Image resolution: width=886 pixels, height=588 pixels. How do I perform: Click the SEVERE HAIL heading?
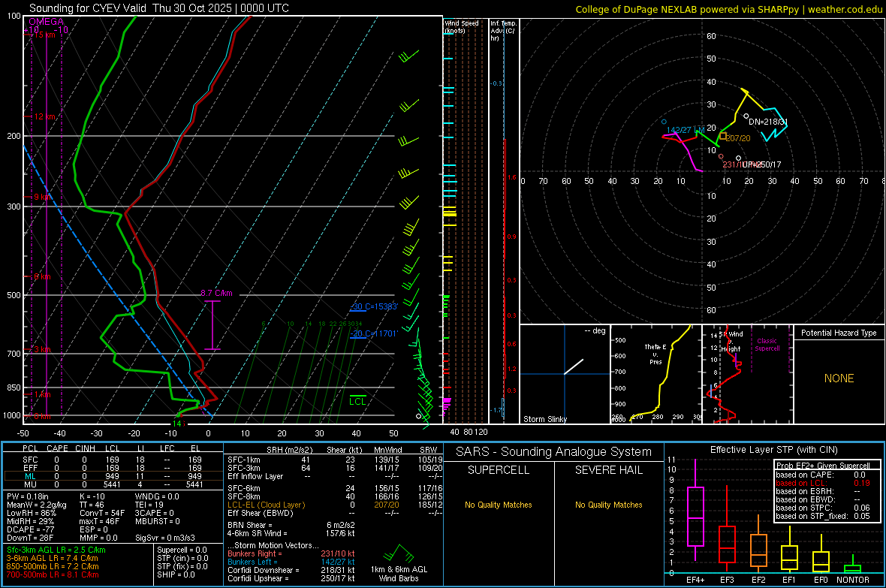pyautogui.click(x=608, y=470)
